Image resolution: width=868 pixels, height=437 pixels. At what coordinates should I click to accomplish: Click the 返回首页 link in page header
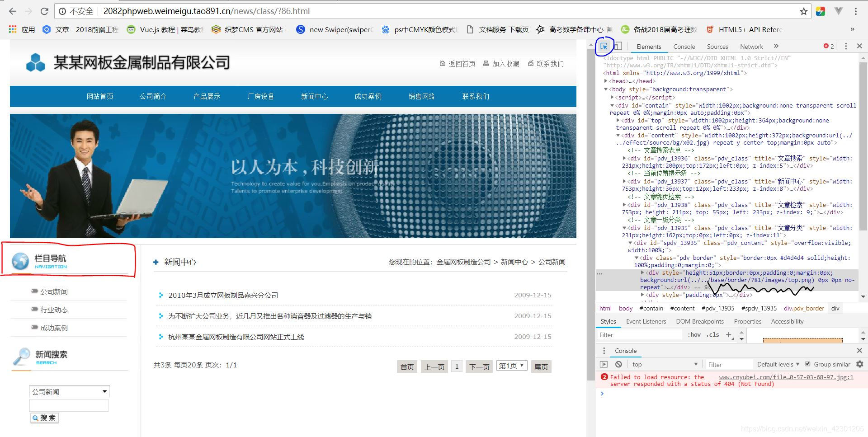click(x=458, y=64)
